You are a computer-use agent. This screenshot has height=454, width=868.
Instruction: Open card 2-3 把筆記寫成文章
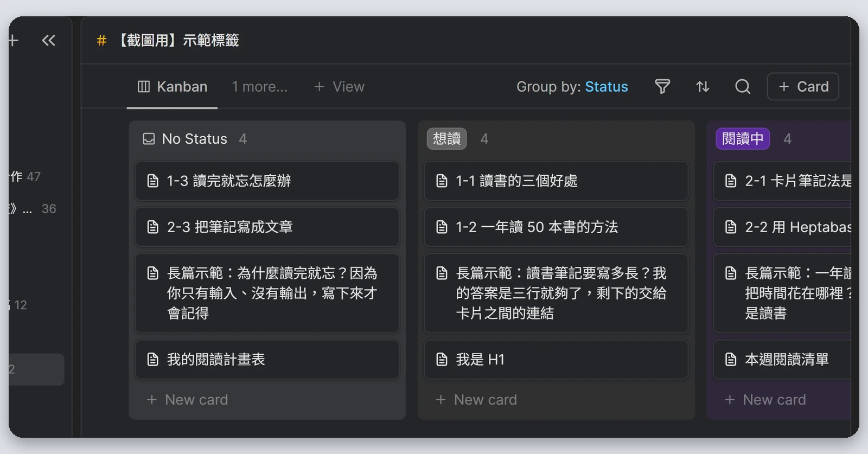tap(267, 227)
